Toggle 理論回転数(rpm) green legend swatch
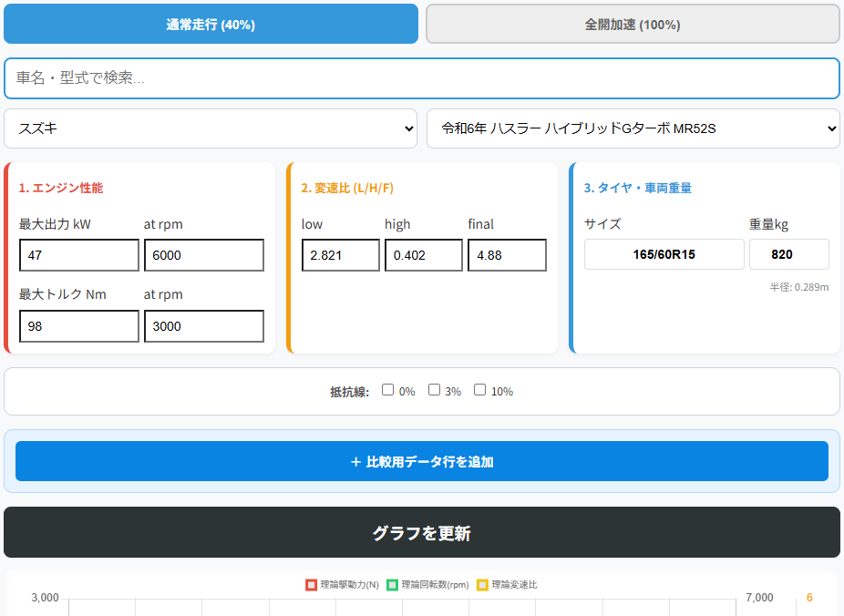 click(x=392, y=585)
